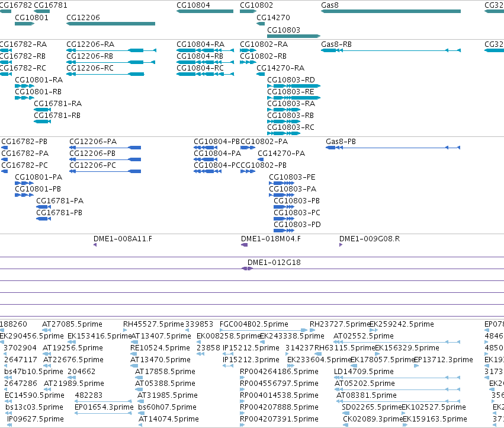The height and width of the screenshot is (428, 504).
Task: Select transcript CG12206-RC
Action: point(90,68)
